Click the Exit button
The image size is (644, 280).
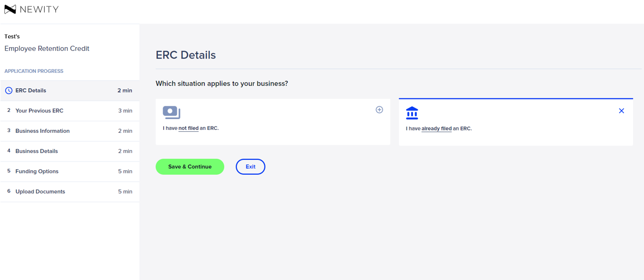click(x=250, y=167)
